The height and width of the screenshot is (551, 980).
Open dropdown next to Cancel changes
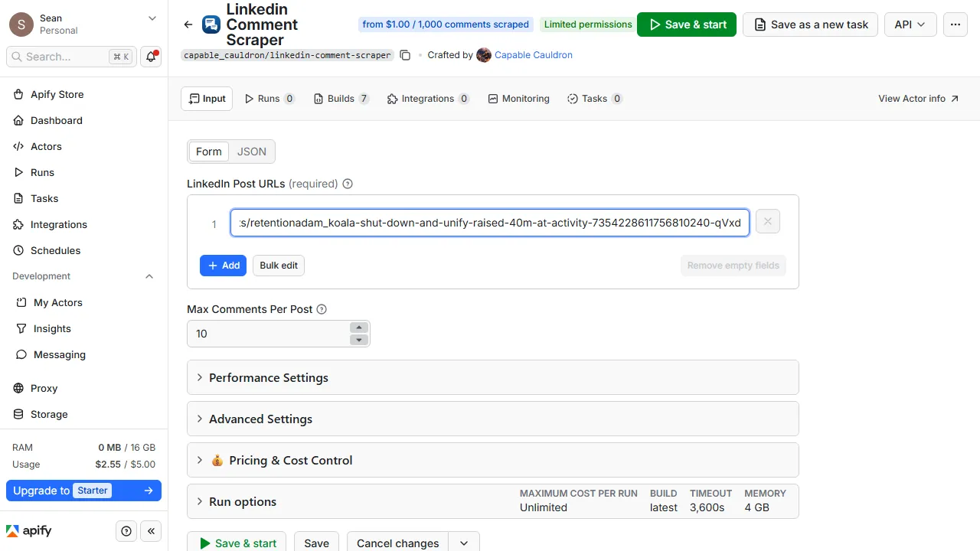point(464,543)
